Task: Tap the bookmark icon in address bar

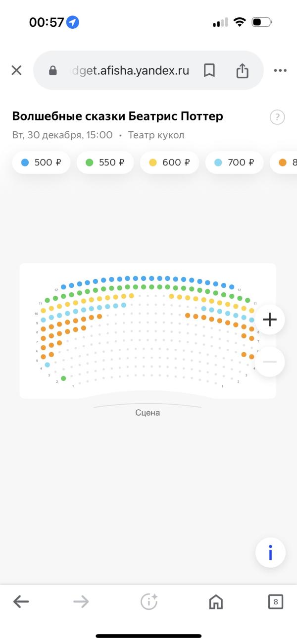Action: (x=209, y=70)
